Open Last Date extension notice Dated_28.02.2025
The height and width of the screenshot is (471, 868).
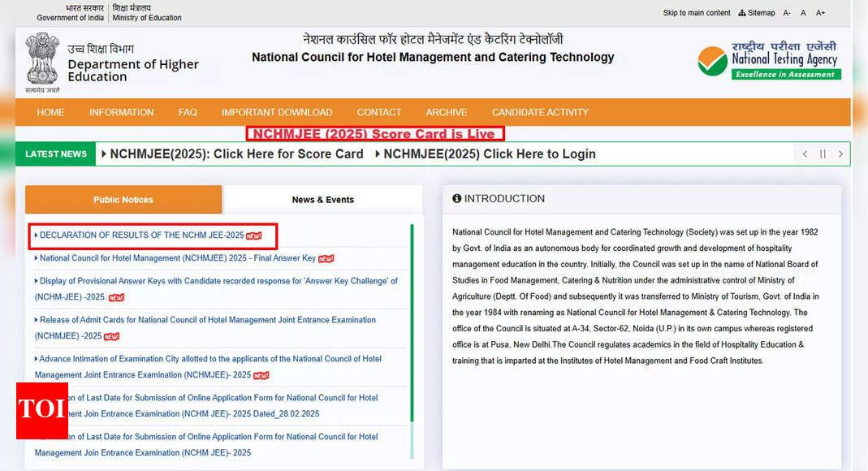[x=206, y=406]
